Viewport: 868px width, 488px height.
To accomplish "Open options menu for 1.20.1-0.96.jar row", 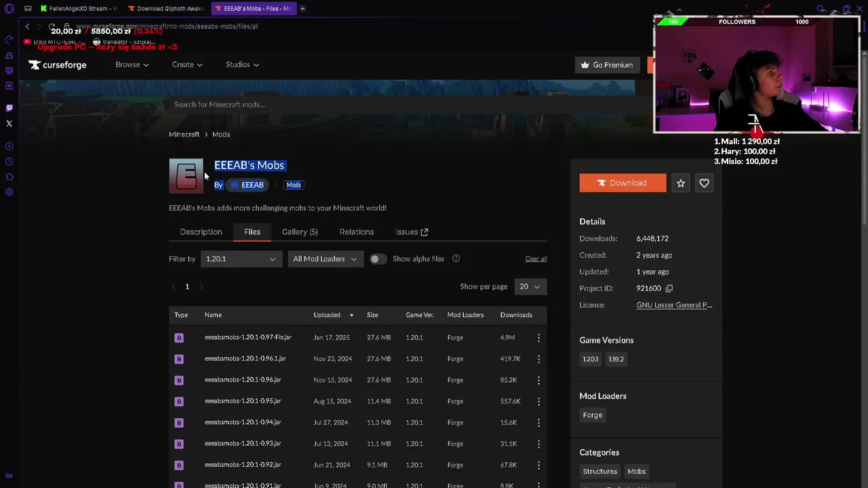I will 538,380.
